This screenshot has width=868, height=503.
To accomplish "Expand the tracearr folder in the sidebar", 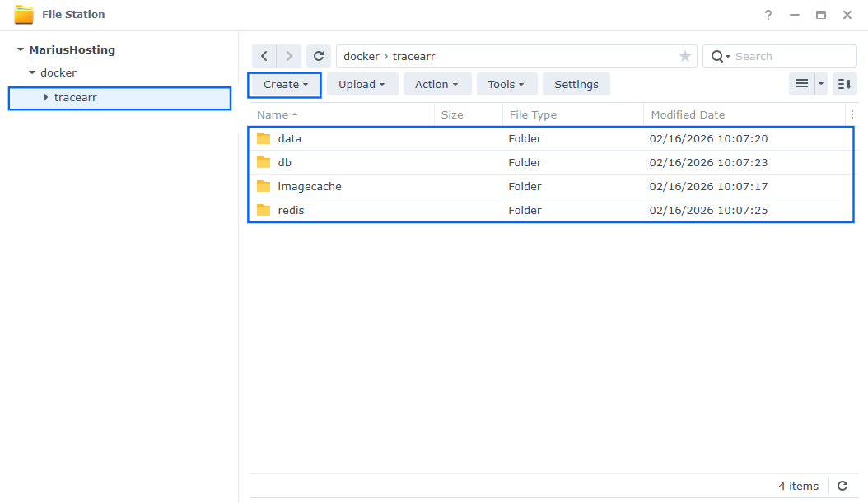I will click(x=45, y=97).
